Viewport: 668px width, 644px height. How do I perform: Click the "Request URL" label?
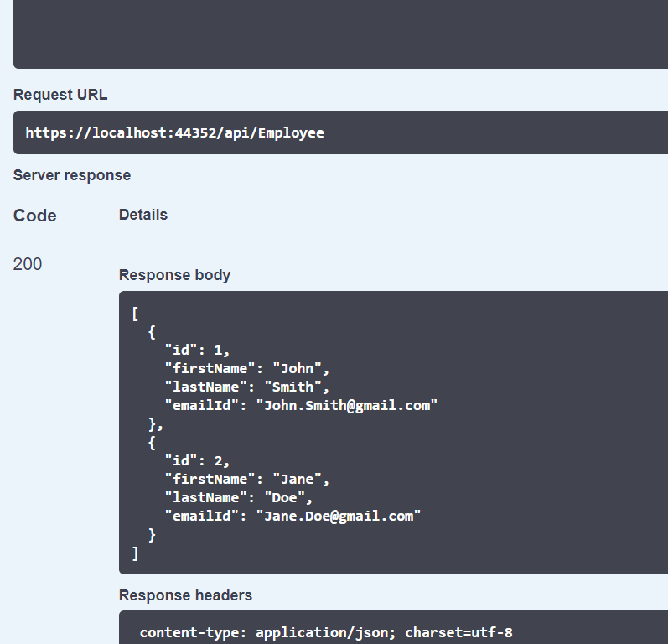point(60,95)
